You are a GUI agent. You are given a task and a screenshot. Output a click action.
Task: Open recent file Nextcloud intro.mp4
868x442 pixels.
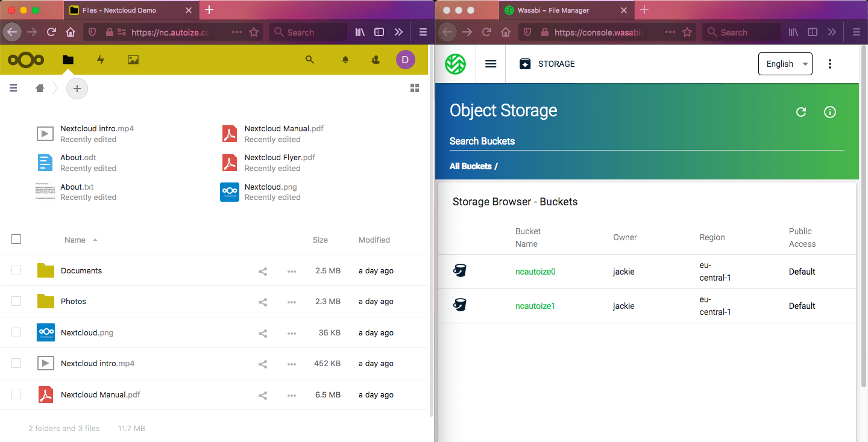(86, 134)
